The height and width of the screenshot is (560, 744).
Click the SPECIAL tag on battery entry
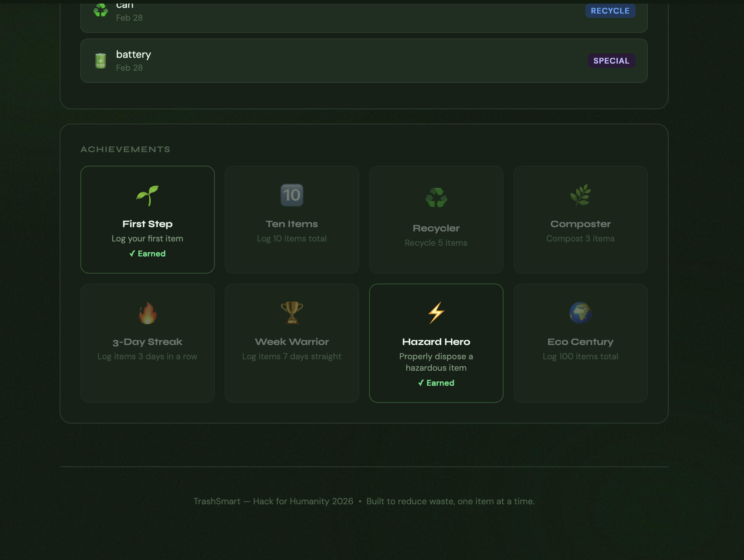611,61
